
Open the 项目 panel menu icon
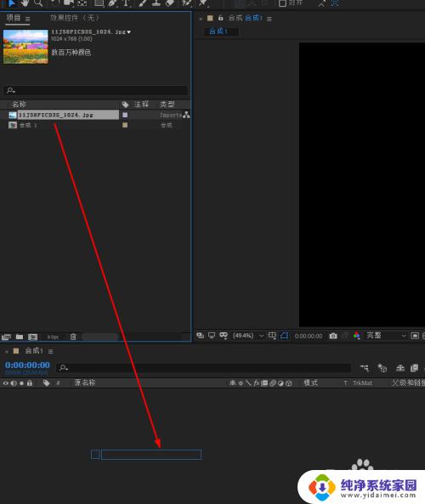click(x=28, y=19)
